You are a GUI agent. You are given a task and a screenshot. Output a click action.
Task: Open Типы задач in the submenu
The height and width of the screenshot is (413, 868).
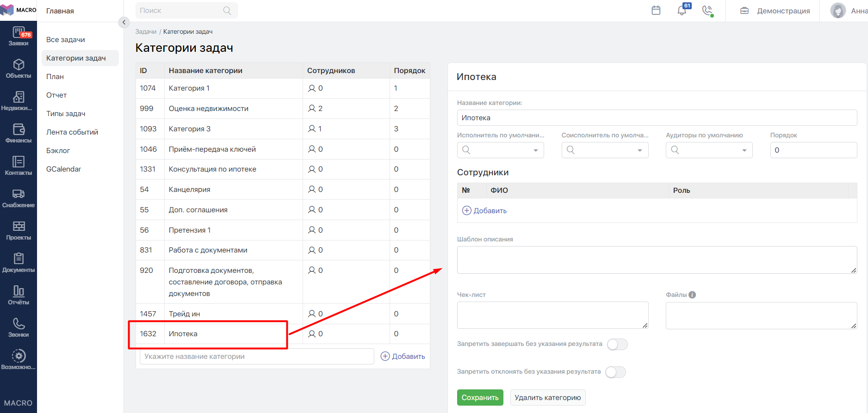click(66, 114)
